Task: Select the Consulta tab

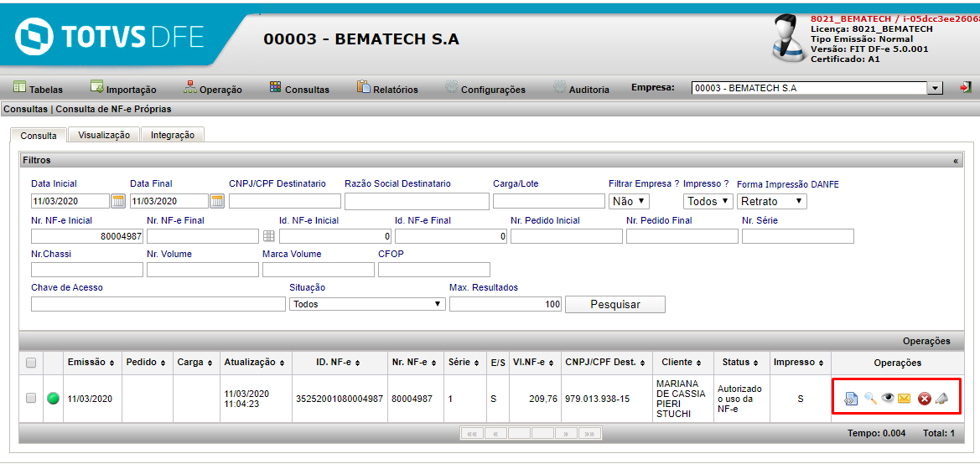Action: (39, 136)
